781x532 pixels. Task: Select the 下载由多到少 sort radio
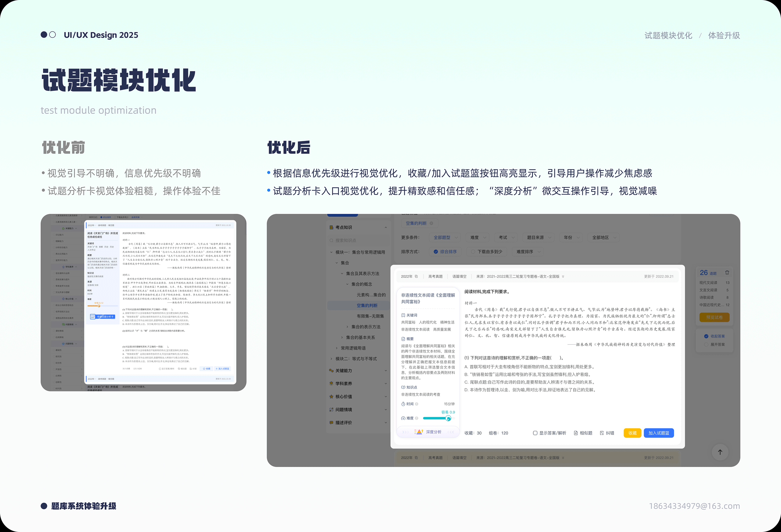click(473, 252)
